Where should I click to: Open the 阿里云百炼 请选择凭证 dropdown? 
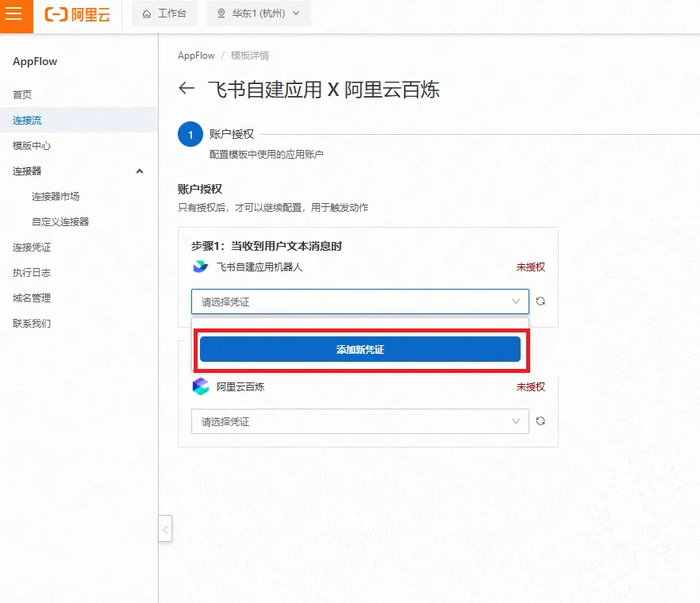pyautogui.click(x=360, y=421)
